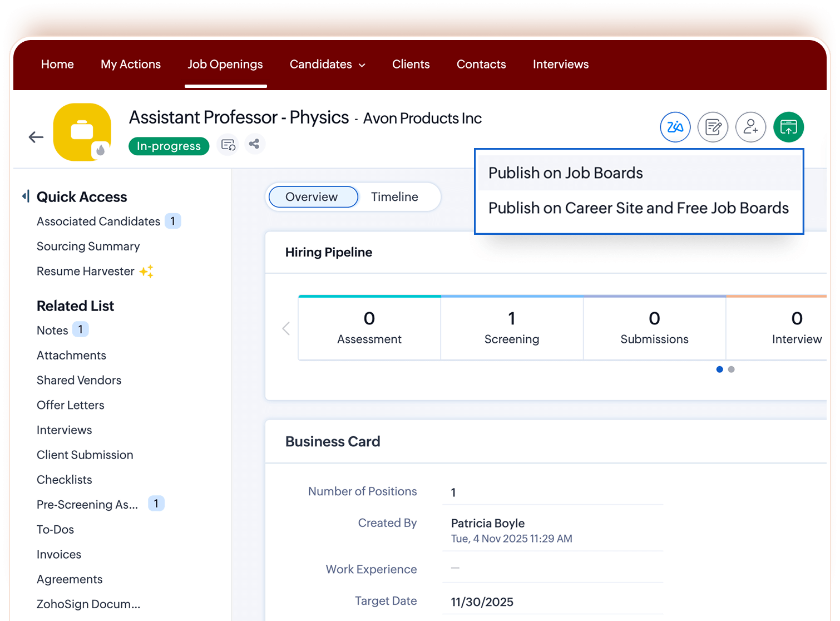Click the share icon beside the status badge

(x=255, y=144)
